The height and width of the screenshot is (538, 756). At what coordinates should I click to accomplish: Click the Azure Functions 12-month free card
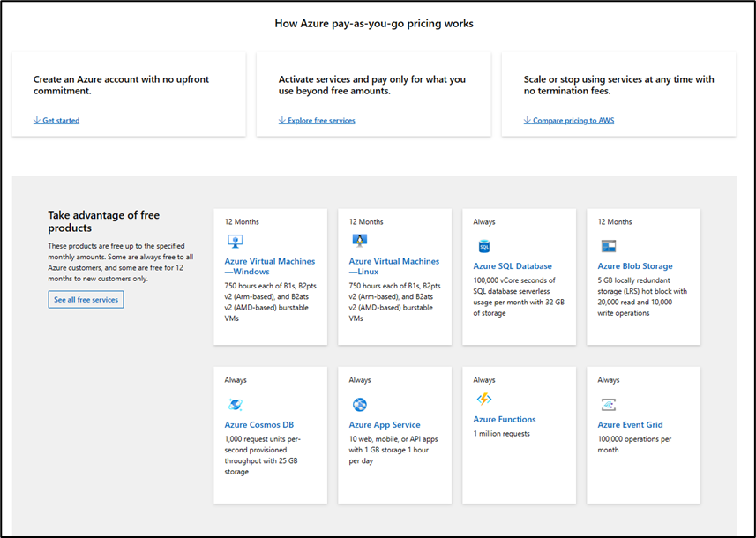519,434
